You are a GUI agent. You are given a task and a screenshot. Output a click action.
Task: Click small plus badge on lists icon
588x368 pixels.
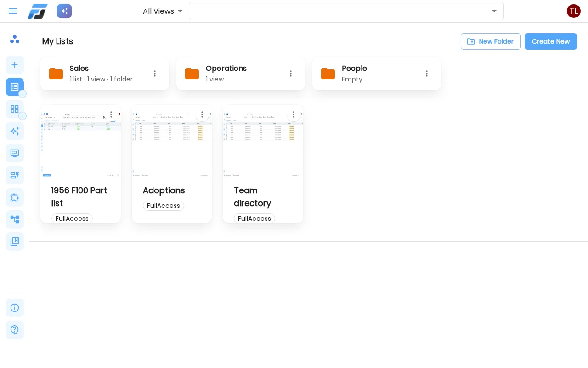[x=23, y=94]
